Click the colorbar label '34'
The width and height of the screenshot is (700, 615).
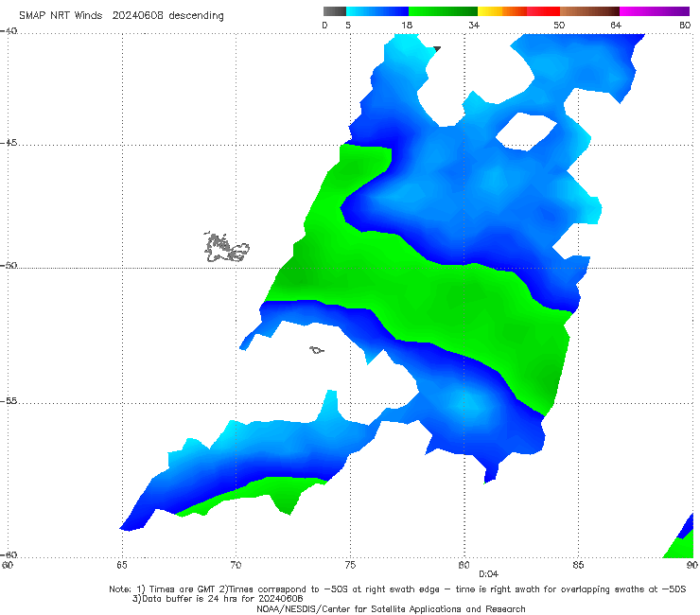click(x=474, y=26)
